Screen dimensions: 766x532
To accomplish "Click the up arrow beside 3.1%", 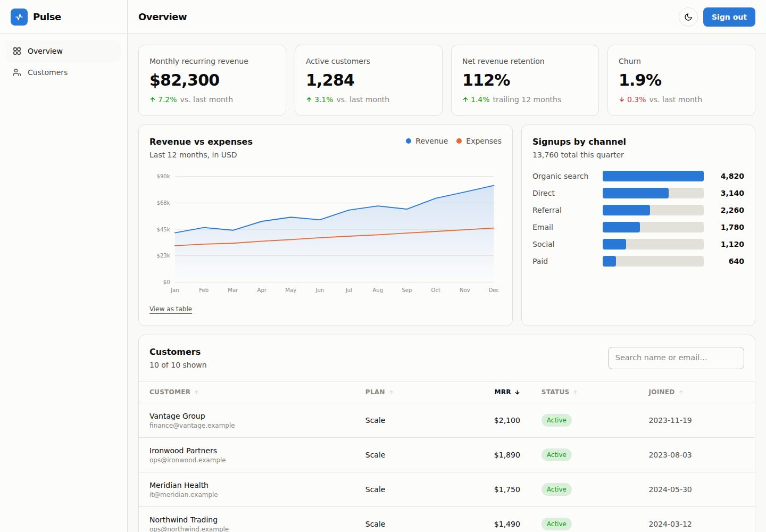I will pos(309,99).
